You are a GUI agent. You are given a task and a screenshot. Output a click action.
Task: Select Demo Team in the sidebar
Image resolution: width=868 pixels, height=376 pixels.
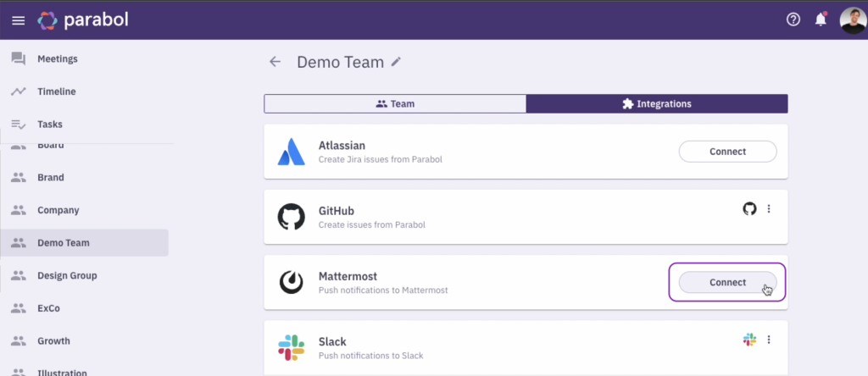coord(84,243)
